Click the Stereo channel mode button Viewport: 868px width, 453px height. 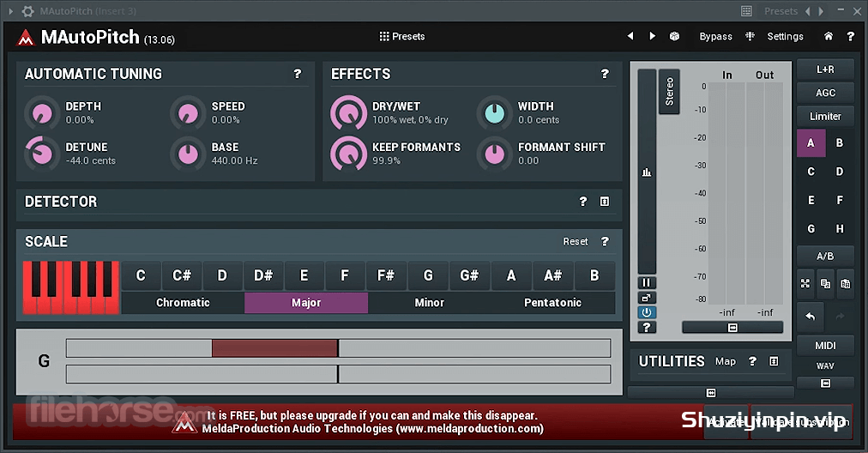[669, 92]
